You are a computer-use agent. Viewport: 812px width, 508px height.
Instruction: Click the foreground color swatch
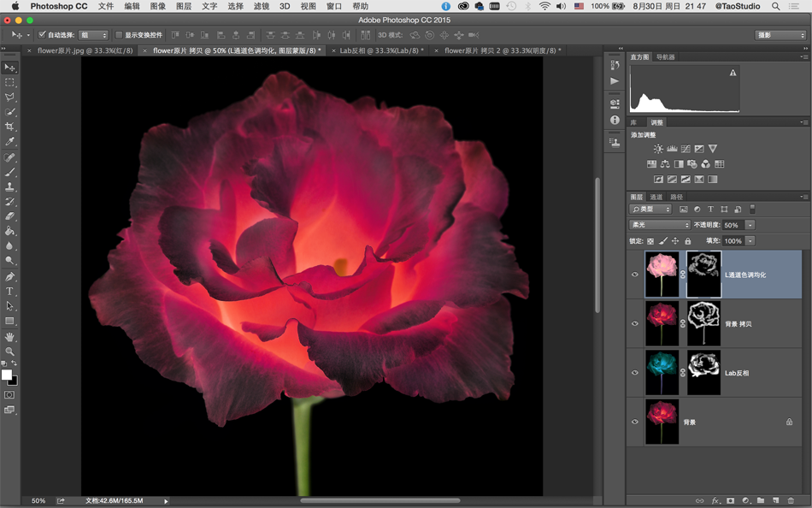pos(6,375)
